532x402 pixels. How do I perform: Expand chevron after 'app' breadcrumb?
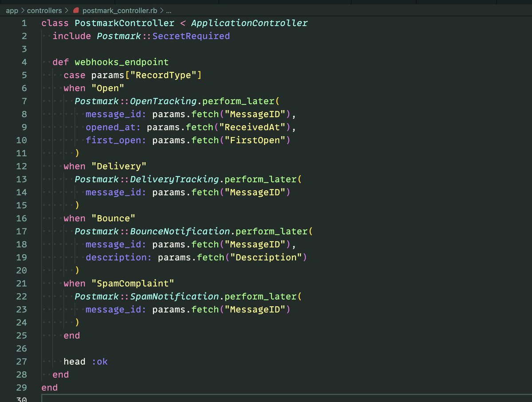(23, 11)
